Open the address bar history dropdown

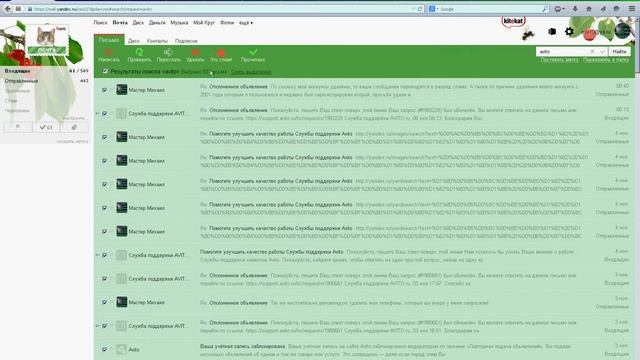(x=413, y=9)
